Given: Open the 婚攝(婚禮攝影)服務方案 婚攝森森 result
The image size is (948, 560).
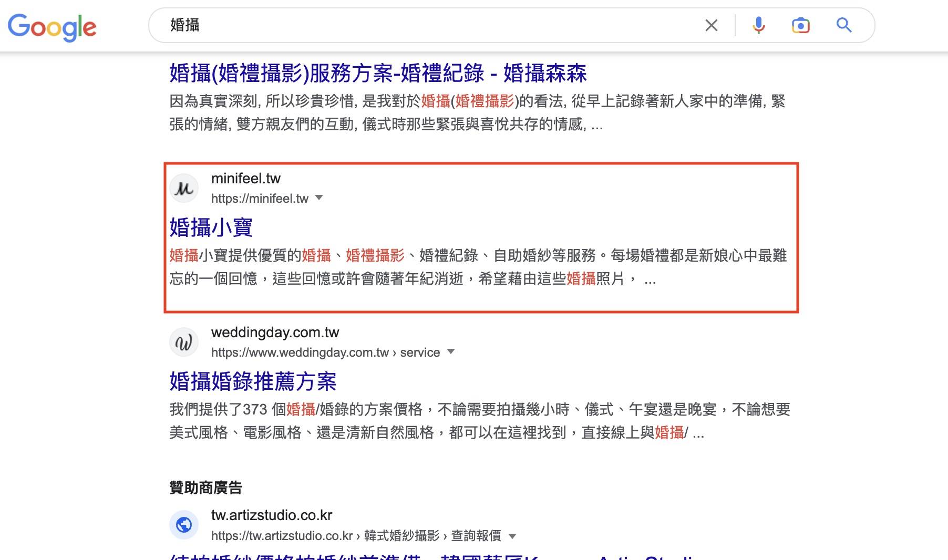Looking at the screenshot, I should tap(378, 73).
